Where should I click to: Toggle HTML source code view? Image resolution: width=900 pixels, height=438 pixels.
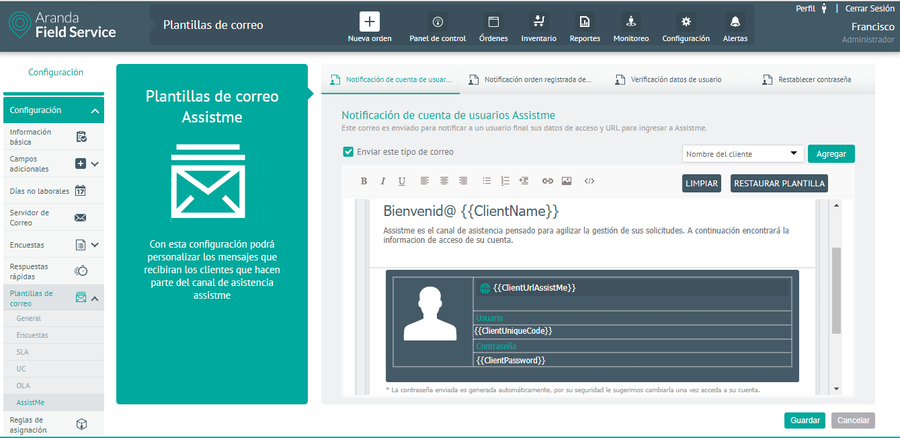point(589,181)
